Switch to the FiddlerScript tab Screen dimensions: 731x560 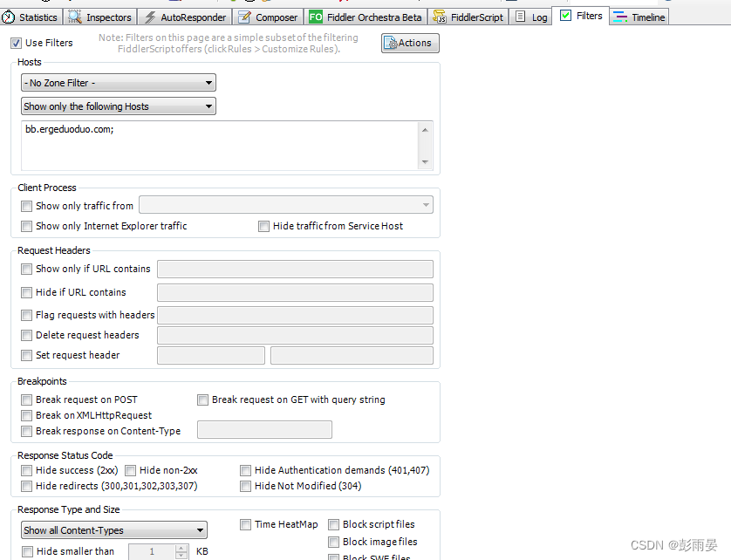(468, 17)
